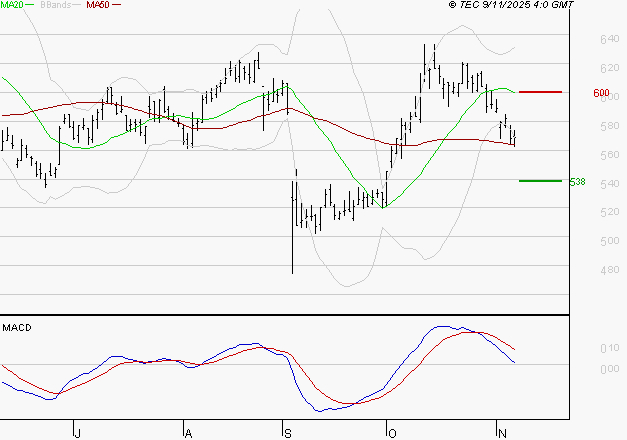
Task: Click the 540 price axis label
Action: pos(610,184)
